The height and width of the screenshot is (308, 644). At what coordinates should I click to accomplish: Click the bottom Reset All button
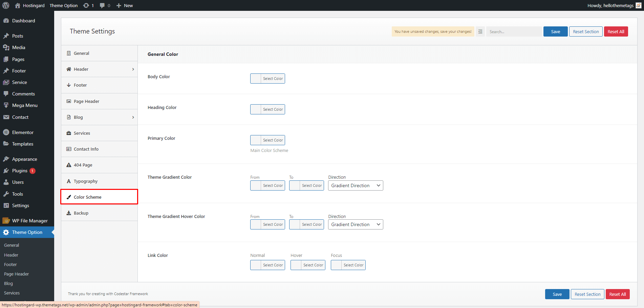[618, 294]
